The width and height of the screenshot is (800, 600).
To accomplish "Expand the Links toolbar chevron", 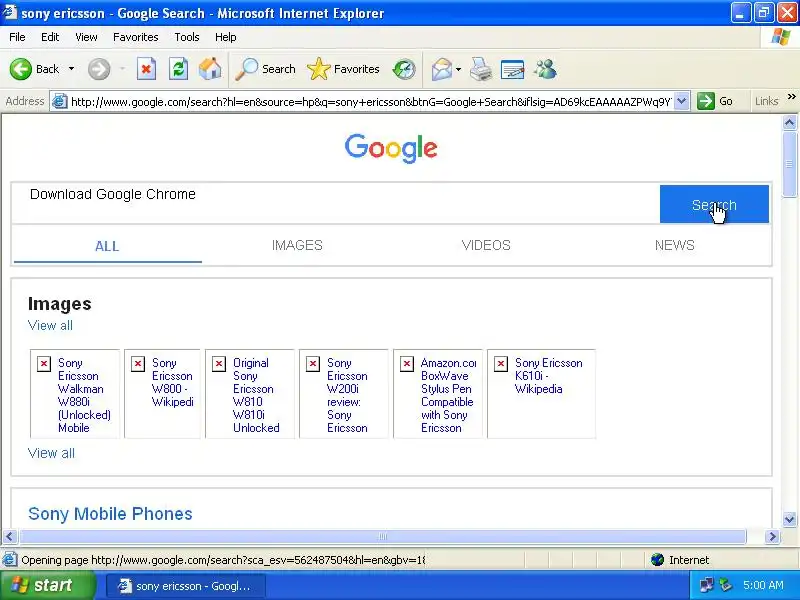I will pyautogui.click(x=791, y=96).
